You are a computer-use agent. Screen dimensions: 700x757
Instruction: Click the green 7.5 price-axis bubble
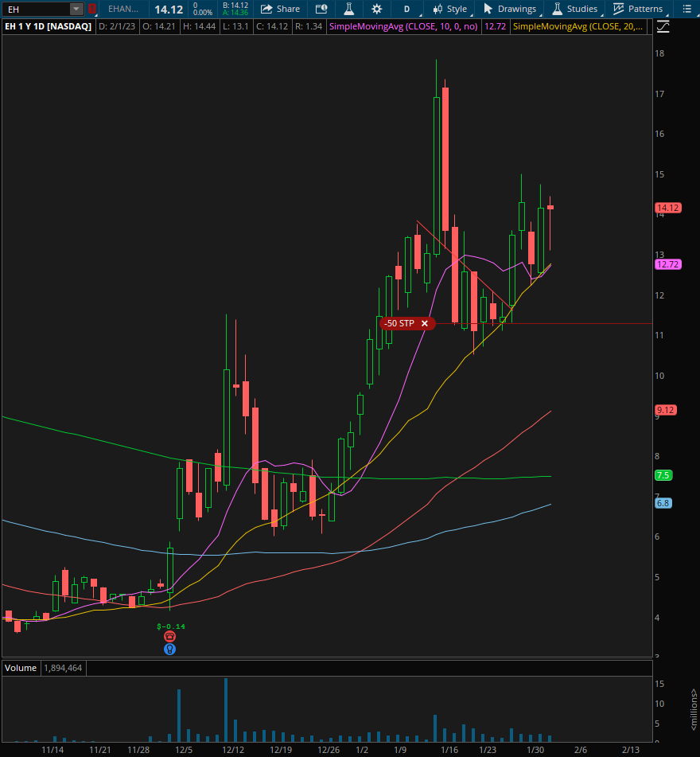click(663, 475)
